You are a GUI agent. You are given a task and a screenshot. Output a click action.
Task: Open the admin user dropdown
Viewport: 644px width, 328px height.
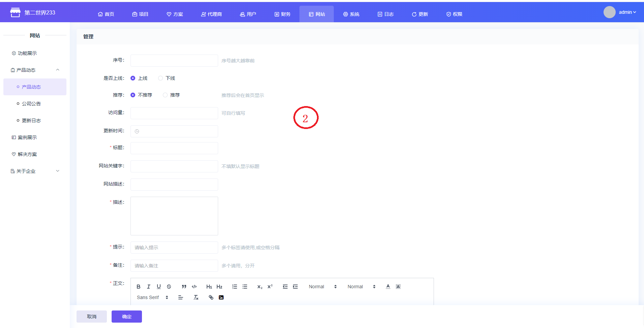coord(627,12)
